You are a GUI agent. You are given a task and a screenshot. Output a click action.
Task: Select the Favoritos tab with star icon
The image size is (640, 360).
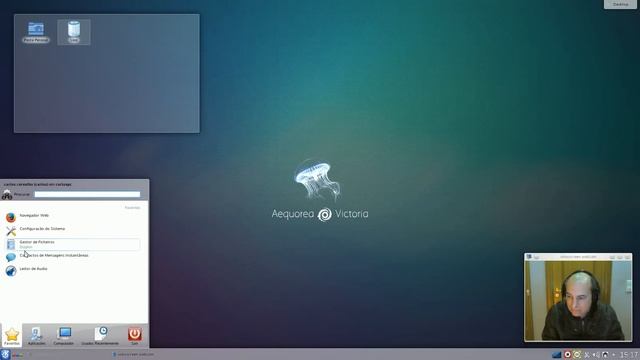[12, 336]
